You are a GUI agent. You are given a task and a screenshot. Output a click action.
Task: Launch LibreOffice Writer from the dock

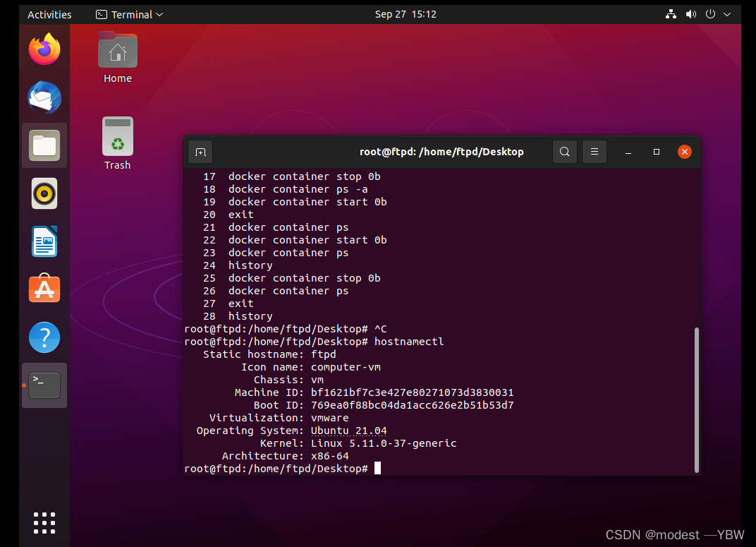pyautogui.click(x=44, y=241)
